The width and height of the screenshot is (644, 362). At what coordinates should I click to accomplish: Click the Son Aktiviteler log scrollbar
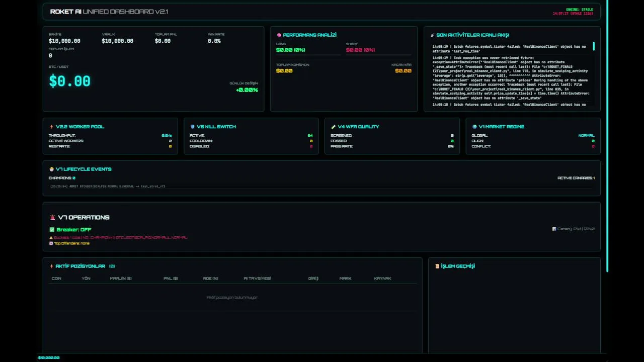pos(594,46)
